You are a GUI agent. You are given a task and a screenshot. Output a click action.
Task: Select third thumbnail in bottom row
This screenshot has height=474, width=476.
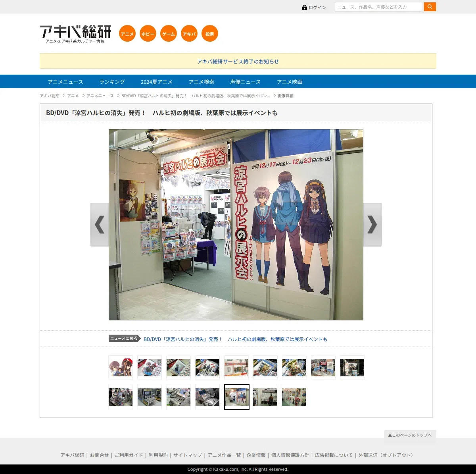[178, 397]
